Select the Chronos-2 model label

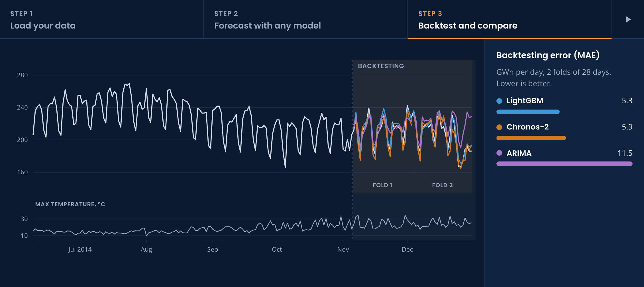pyautogui.click(x=527, y=127)
